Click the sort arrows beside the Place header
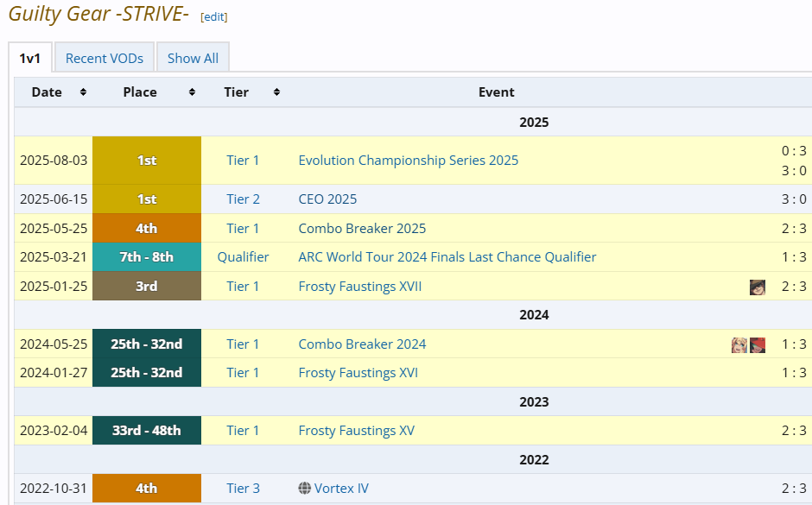 (x=192, y=92)
